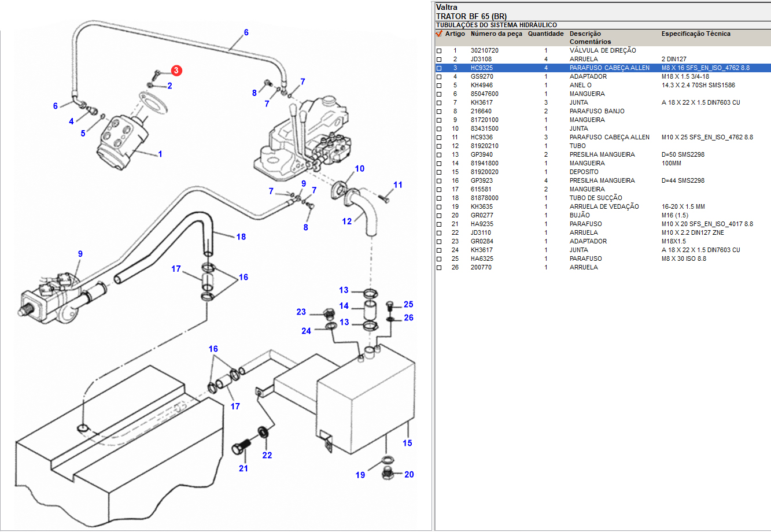Click the 'Descrição' column header
771x532 pixels.
coord(585,34)
